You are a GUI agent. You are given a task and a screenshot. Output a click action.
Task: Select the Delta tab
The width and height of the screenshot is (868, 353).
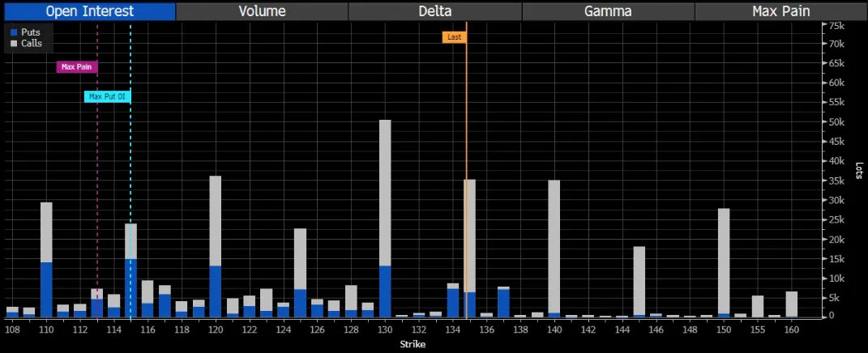click(x=435, y=11)
